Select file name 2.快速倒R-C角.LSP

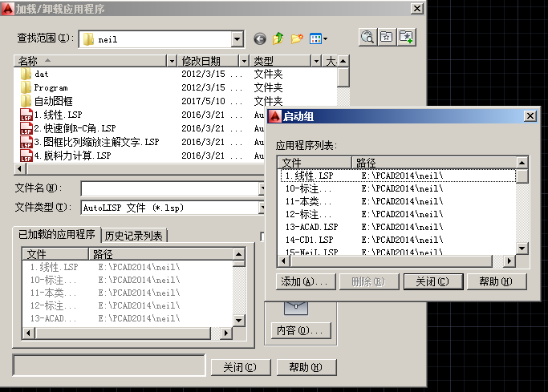(75, 128)
